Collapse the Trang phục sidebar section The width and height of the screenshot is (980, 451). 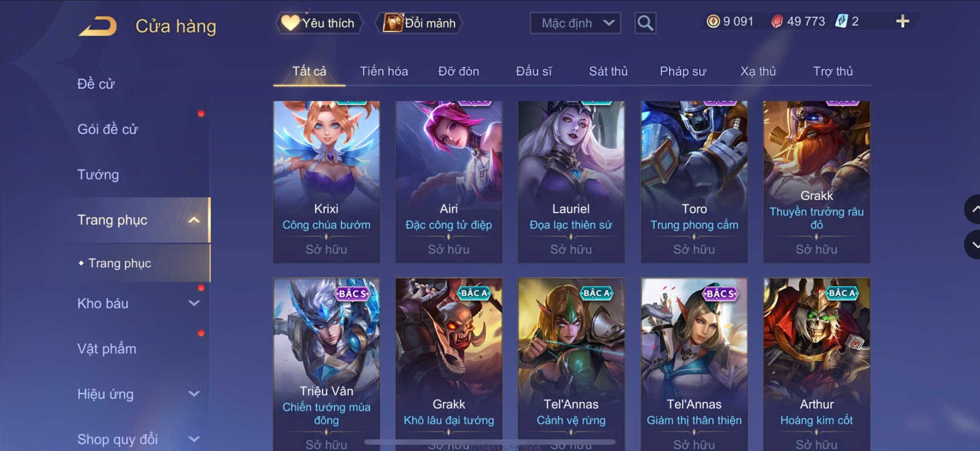pyautogui.click(x=194, y=220)
